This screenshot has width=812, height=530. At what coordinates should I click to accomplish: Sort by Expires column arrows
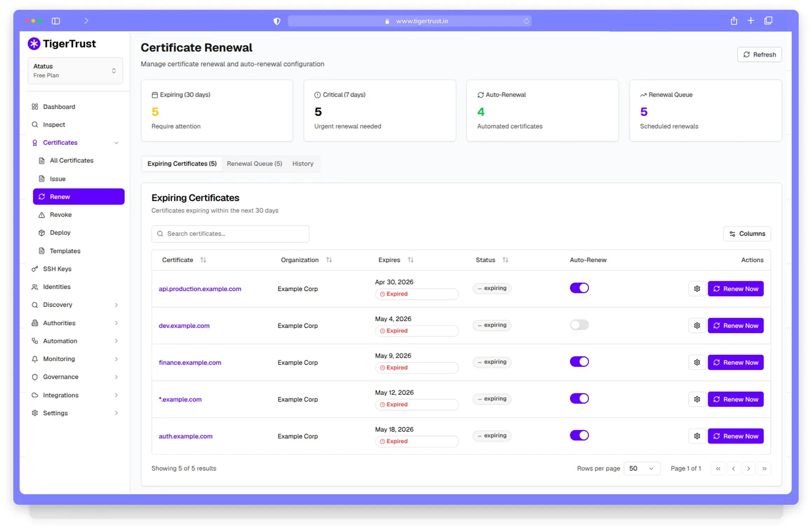pos(411,260)
